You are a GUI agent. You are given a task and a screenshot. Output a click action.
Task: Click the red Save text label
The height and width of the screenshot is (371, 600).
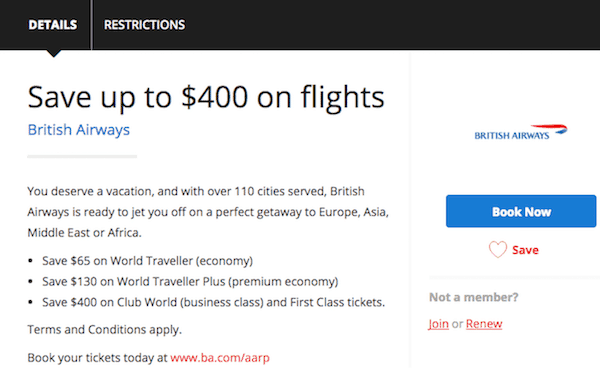(x=525, y=250)
